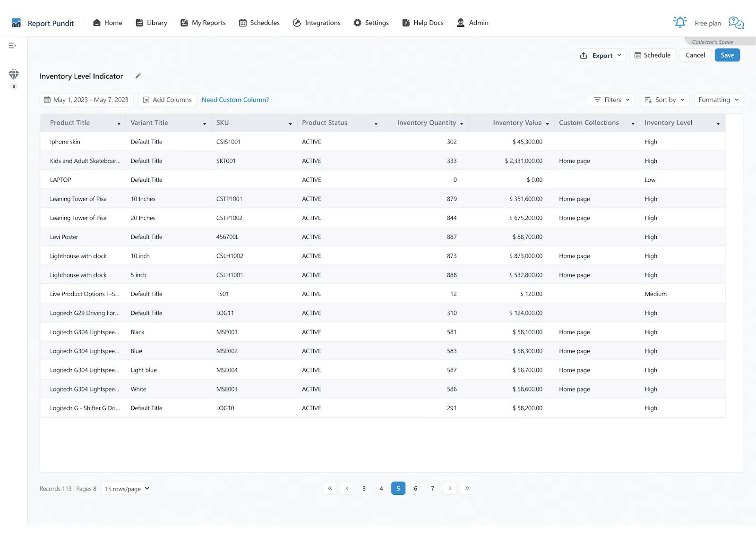Open the Inventory Level column menu arrow
The width and height of the screenshot is (756, 534).
point(718,124)
